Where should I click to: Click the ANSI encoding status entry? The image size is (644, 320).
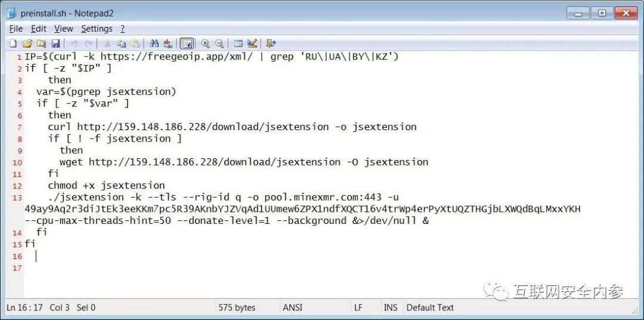click(292, 307)
